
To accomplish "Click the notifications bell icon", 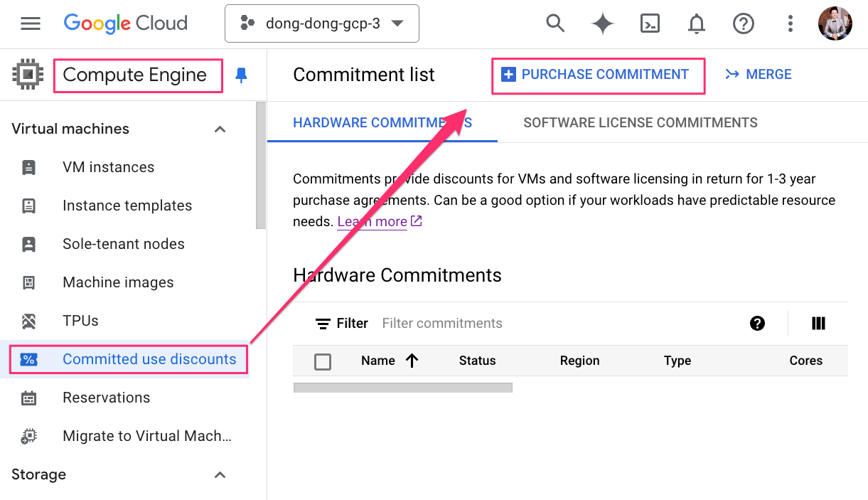I will [697, 23].
